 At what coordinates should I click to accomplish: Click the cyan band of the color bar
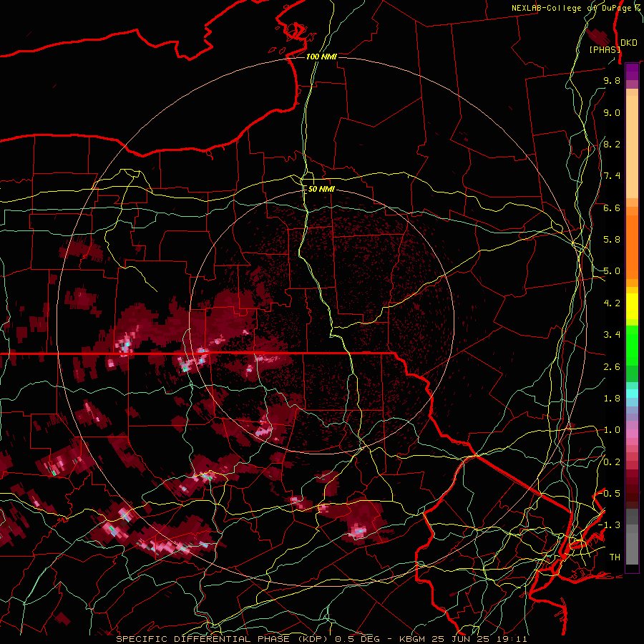point(632,394)
